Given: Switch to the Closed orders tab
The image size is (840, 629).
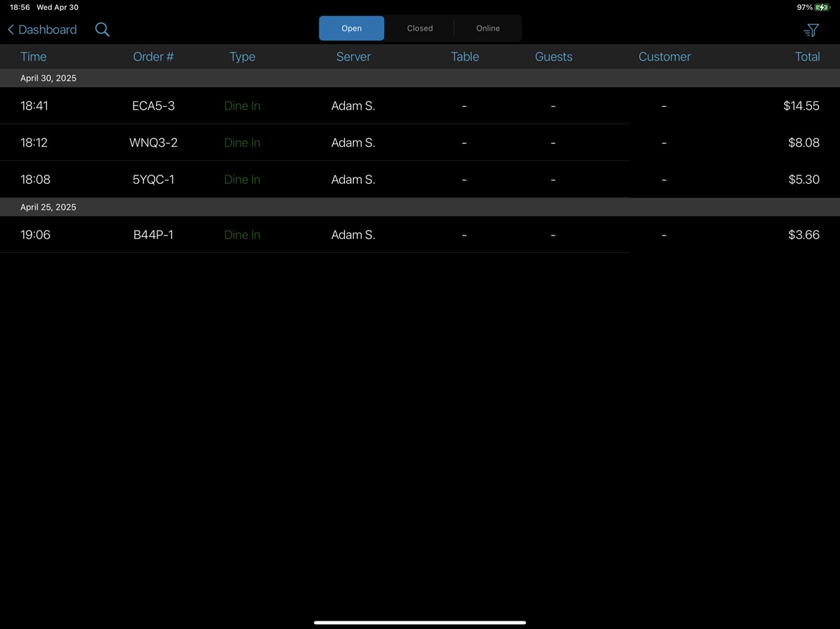Looking at the screenshot, I should click(x=420, y=28).
